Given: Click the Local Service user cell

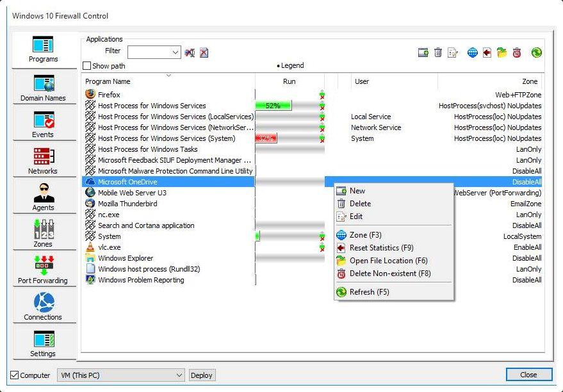Looking at the screenshot, I should coord(371,117).
